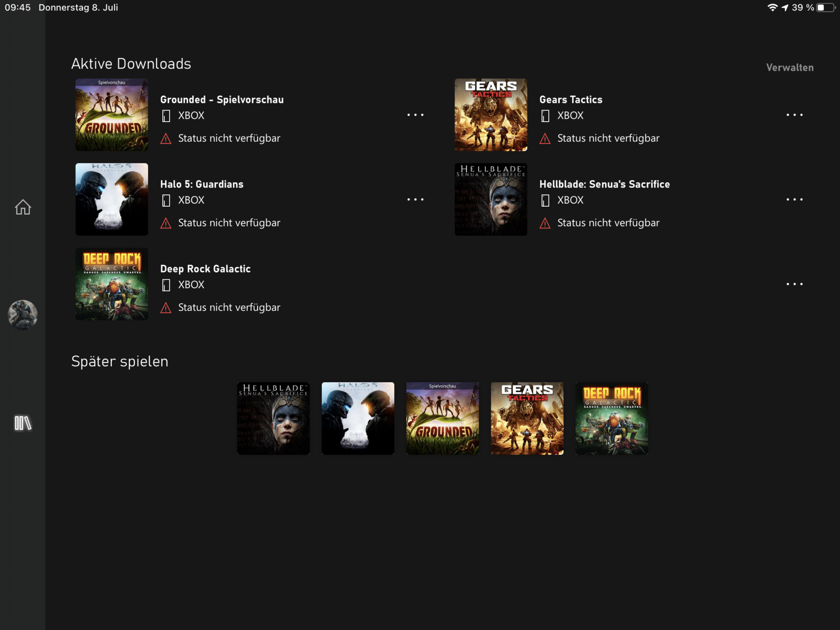The height and width of the screenshot is (630, 840).
Task: Click the Hellblade: Senua's Sacrifice title
Action: [604, 184]
